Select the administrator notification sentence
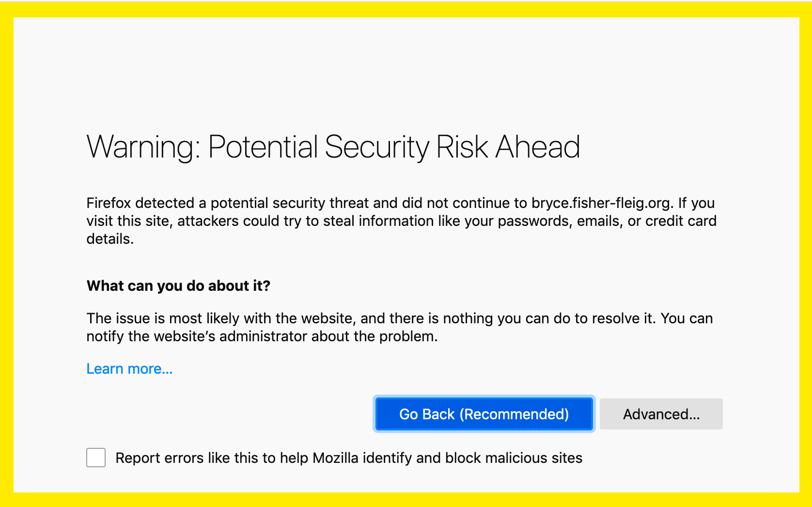 (x=399, y=327)
